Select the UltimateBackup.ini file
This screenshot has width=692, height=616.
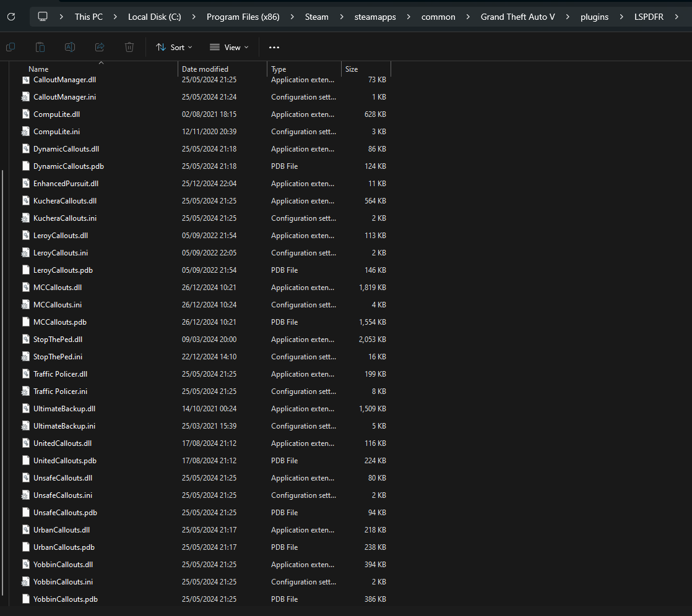coord(64,426)
